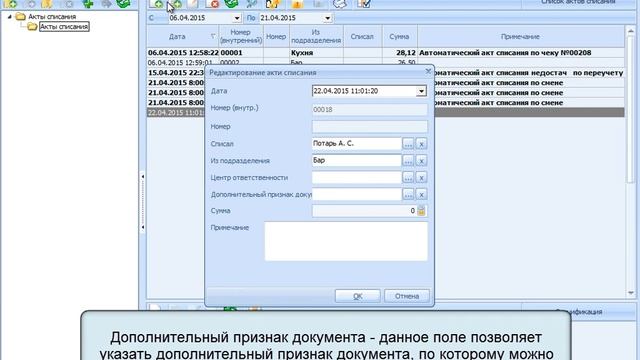Click the filter icon in Дата column header
The image size is (640, 360).
[213, 36]
